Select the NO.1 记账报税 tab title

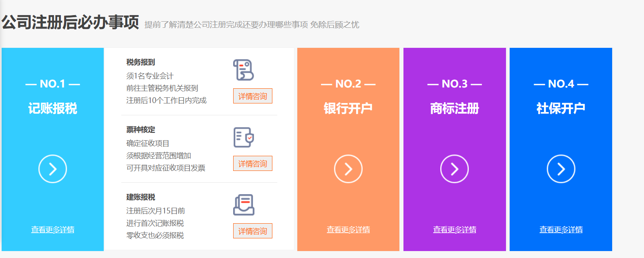[53, 108]
